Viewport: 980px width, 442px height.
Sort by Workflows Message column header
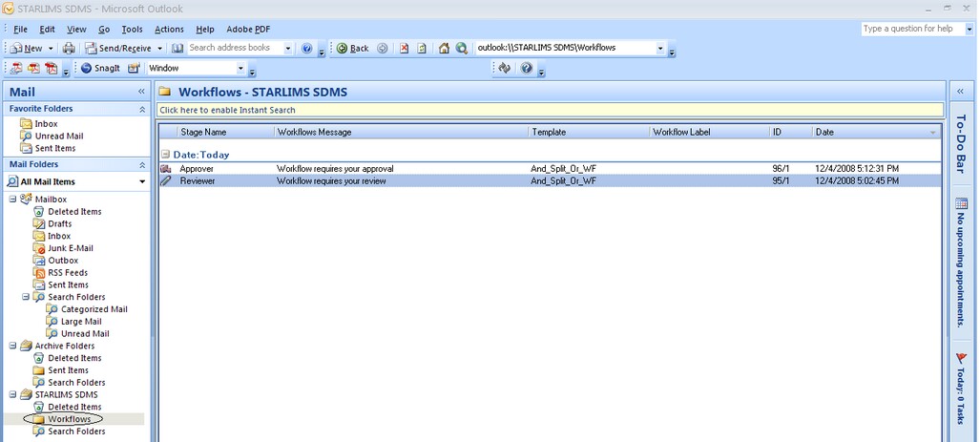[x=401, y=132]
